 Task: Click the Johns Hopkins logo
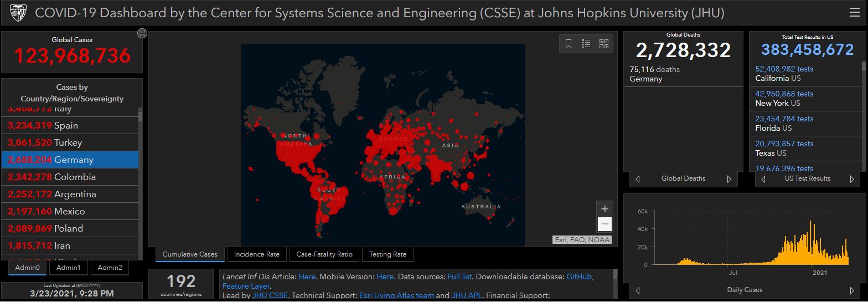point(15,13)
